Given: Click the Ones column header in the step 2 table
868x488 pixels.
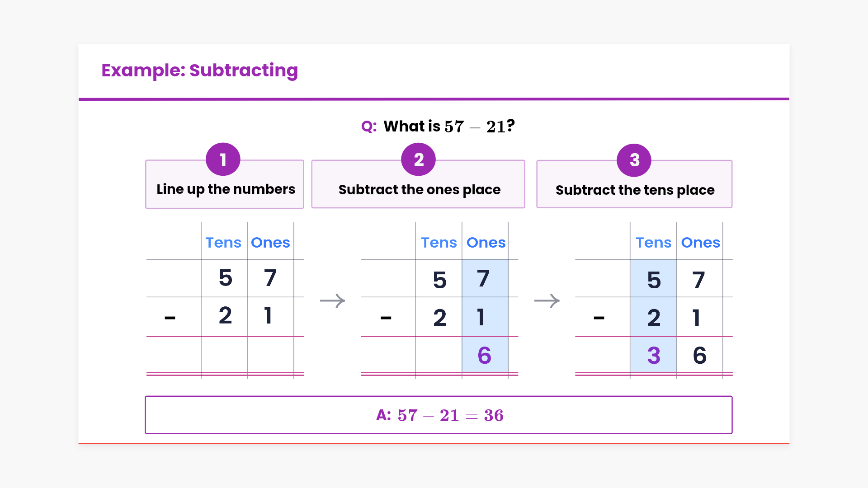Looking at the screenshot, I should (486, 243).
